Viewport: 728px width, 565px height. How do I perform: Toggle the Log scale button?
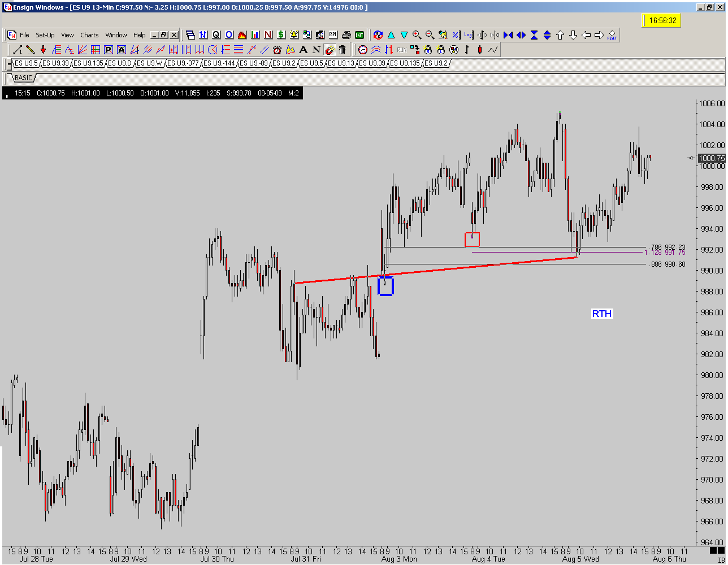pyautogui.click(x=469, y=35)
